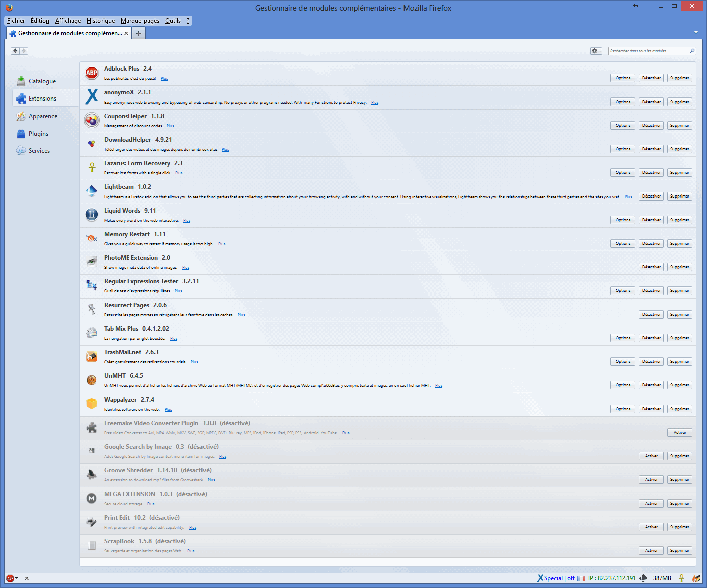The height and width of the screenshot is (588, 707).
Task: Open the Affichage menu
Action: 68,21
